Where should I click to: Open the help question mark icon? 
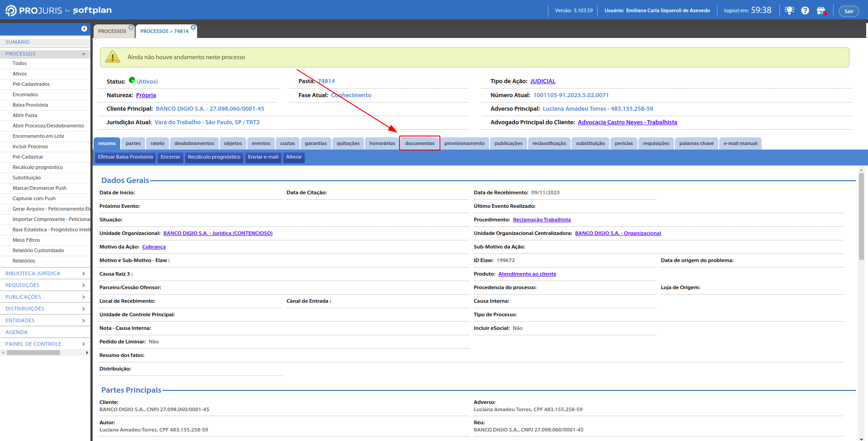click(805, 10)
